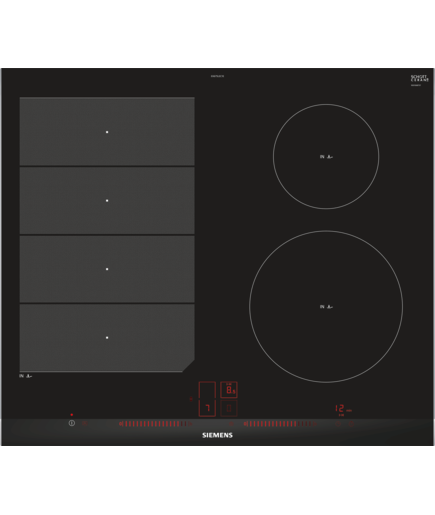The width and height of the screenshot is (435, 515).
Task: Set power level on the right red slider
Action: pos(280,424)
